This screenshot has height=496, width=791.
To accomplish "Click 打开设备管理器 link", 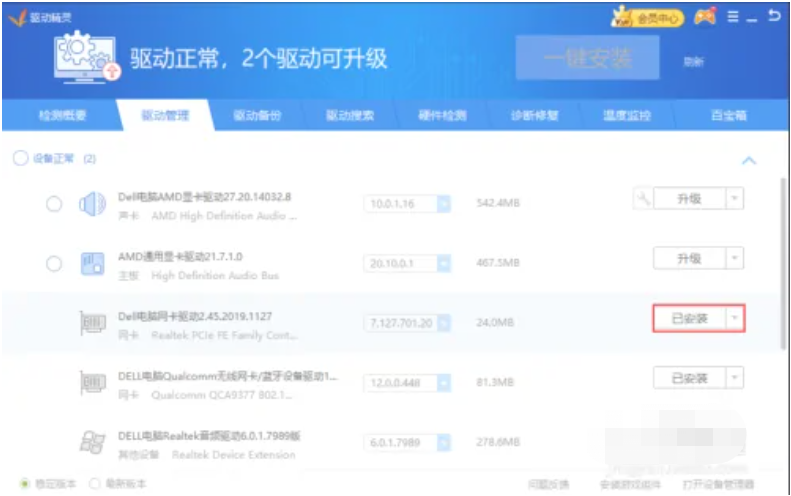I will click(x=718, y=484).
